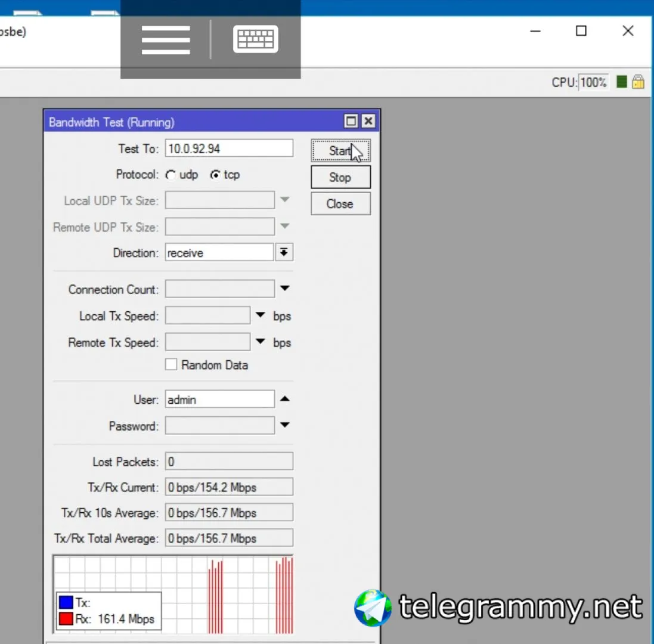
Task: Click the Tx/Rx 10s Average value
Action: [x=229, y=513]
